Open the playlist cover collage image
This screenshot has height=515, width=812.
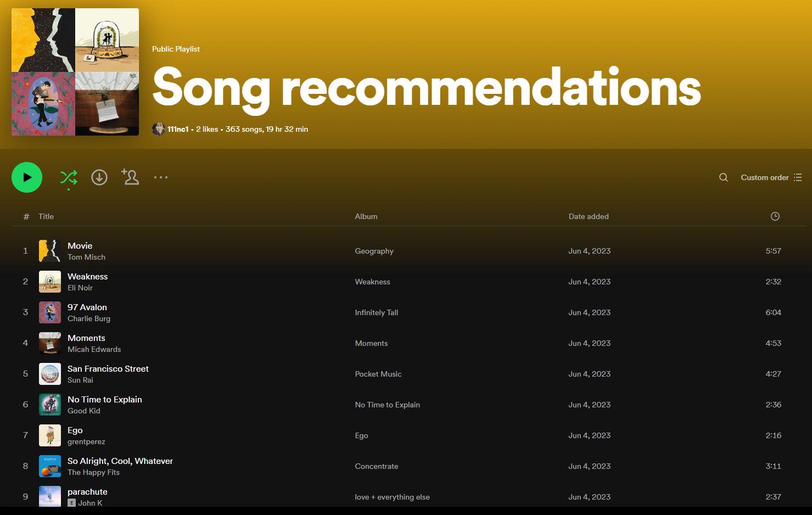[75, 72]
